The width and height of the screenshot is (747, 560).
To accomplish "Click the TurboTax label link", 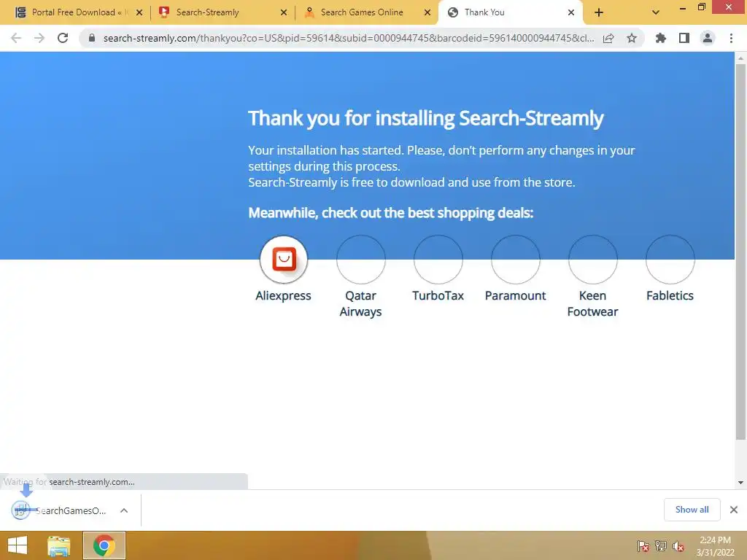I will [x=438, y=296].
